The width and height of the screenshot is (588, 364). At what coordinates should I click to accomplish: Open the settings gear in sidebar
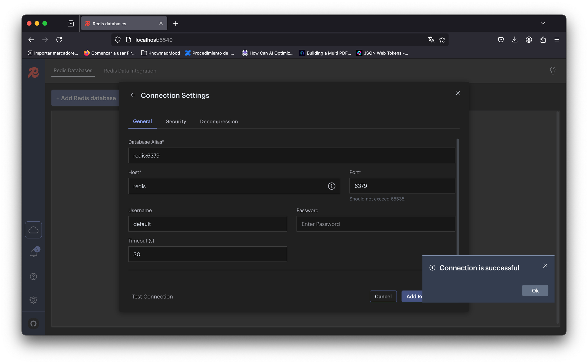(34, 300)
